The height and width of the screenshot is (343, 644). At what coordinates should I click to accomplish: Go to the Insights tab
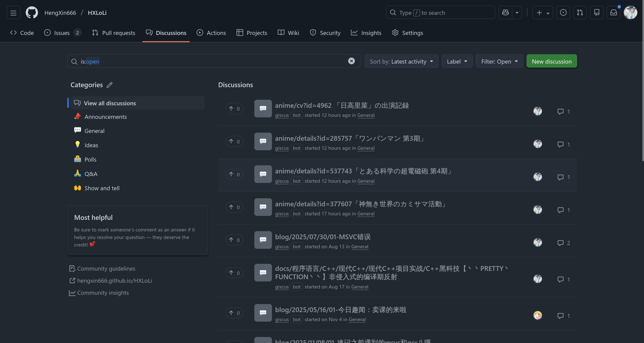click(366, 33)
